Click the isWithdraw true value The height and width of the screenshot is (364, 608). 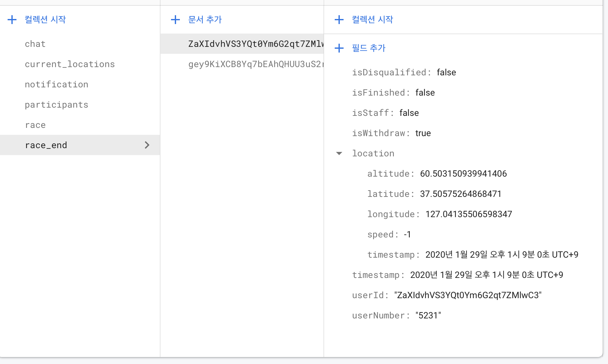click(x=423, y=133)
